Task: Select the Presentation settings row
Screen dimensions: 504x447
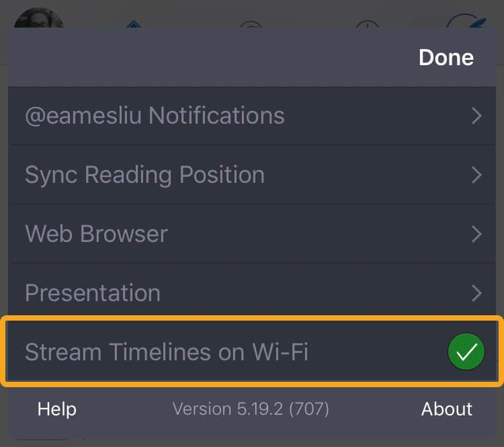Action: coord(93,293)
